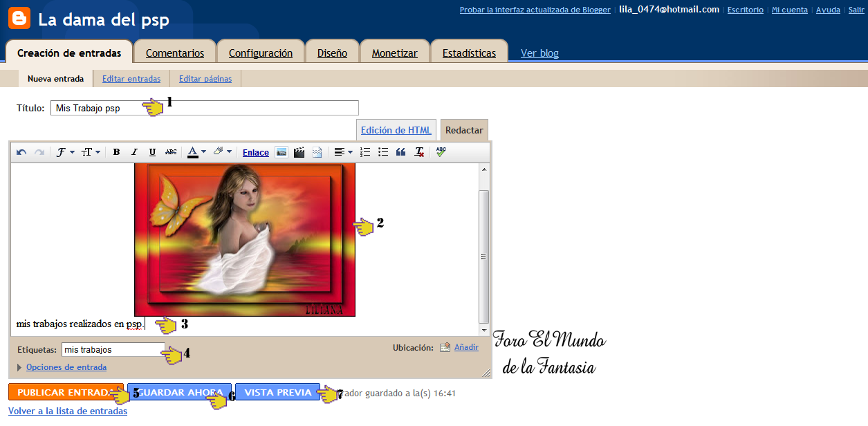Screen dimensions: 868x426
Task: Open Editar entradas
Action: coord(131,79)
